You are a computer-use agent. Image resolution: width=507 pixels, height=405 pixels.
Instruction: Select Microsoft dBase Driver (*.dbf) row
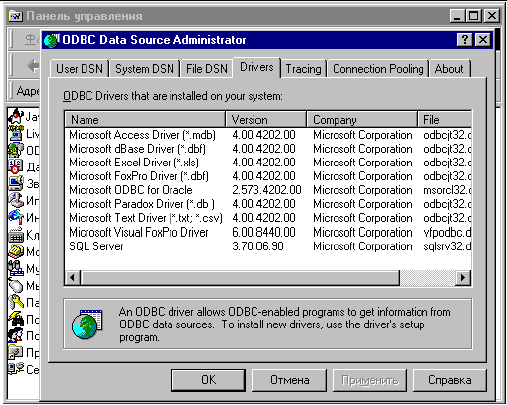point(268,149)
